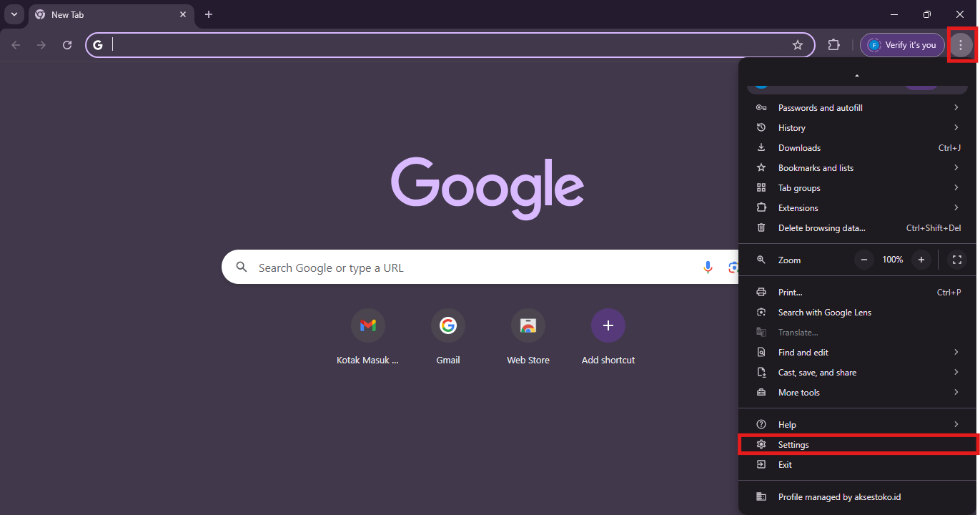The width and height of the screenshot is (980, 515).
Task: Click the voice search microphone icon
Action: pos(707,268)
